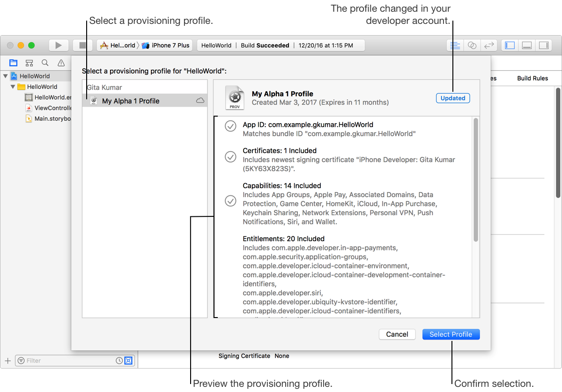This screenshot has height=392, width=562.
Task: Click the Certificates checkmark icon
Action: click(230, 157)
